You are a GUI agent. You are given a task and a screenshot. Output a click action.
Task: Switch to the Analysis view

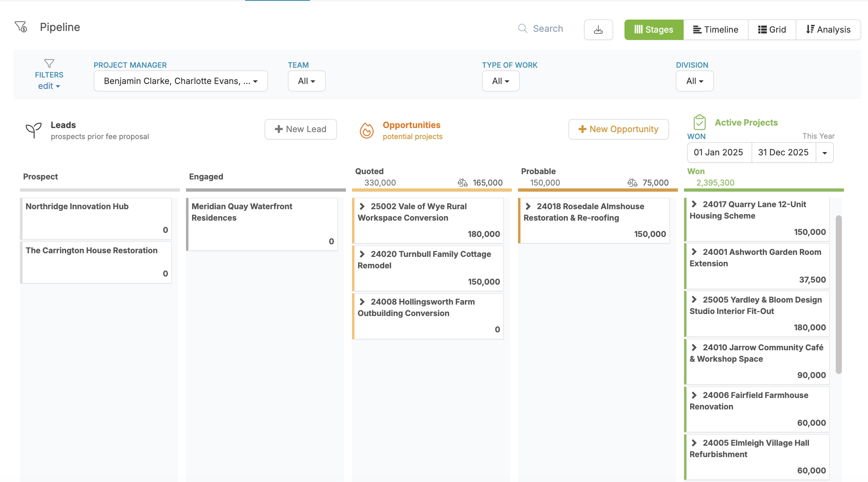(828, 30)
